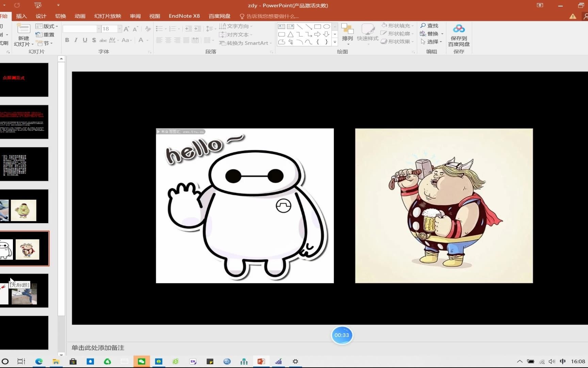Screen dimensions: 588x368
Task: Click Quick Styles (快速样式) icon
Action: point(367,29)
